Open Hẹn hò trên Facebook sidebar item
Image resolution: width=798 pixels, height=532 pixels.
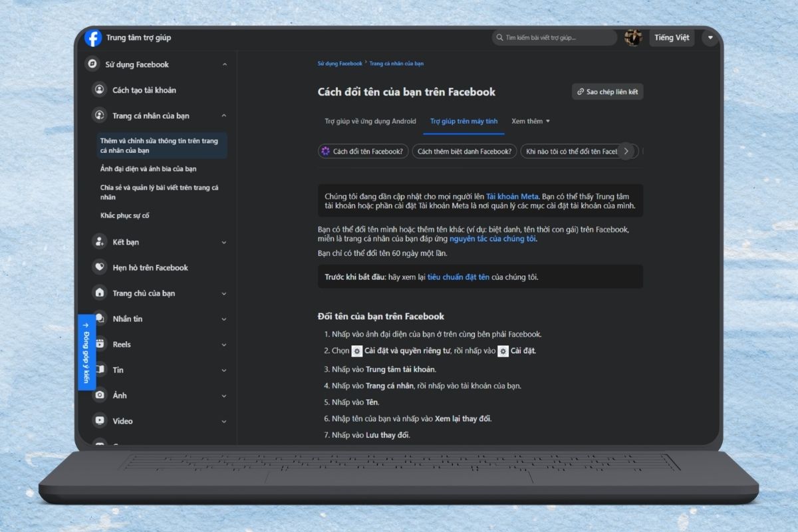150,267
